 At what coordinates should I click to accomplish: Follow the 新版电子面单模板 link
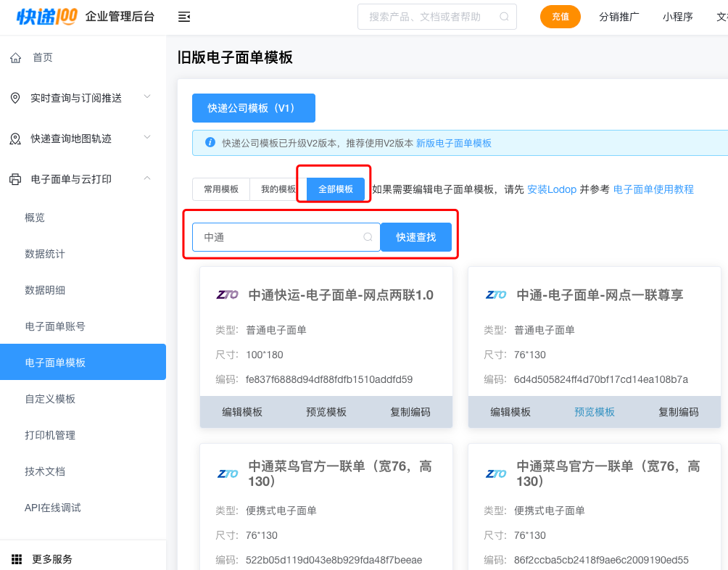pyautogui.click(x=454, y=143)
